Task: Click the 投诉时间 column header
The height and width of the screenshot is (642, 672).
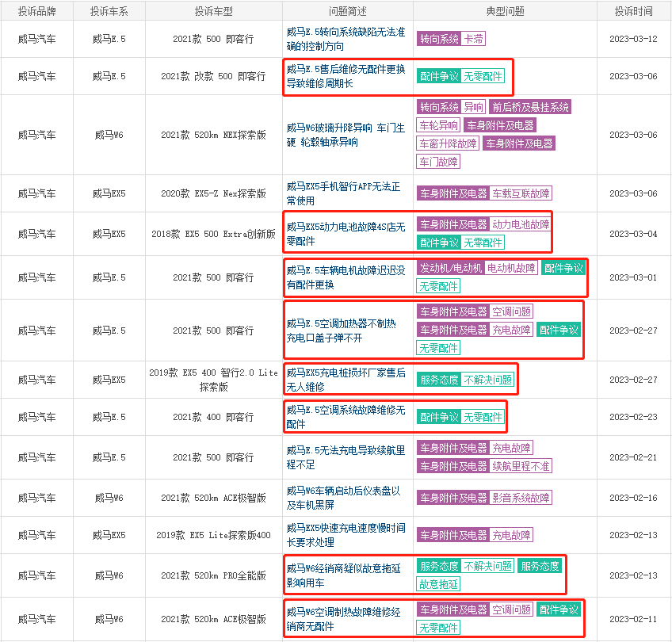Action: 634,11
